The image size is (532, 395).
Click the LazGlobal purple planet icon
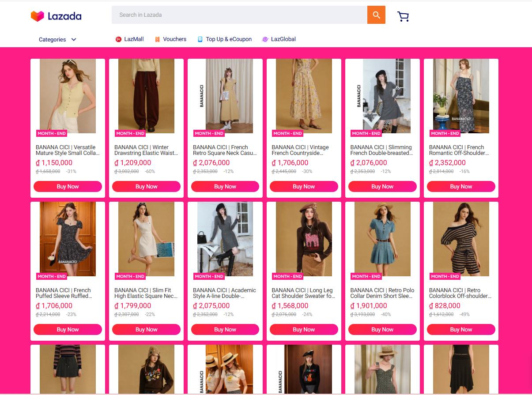265,39
